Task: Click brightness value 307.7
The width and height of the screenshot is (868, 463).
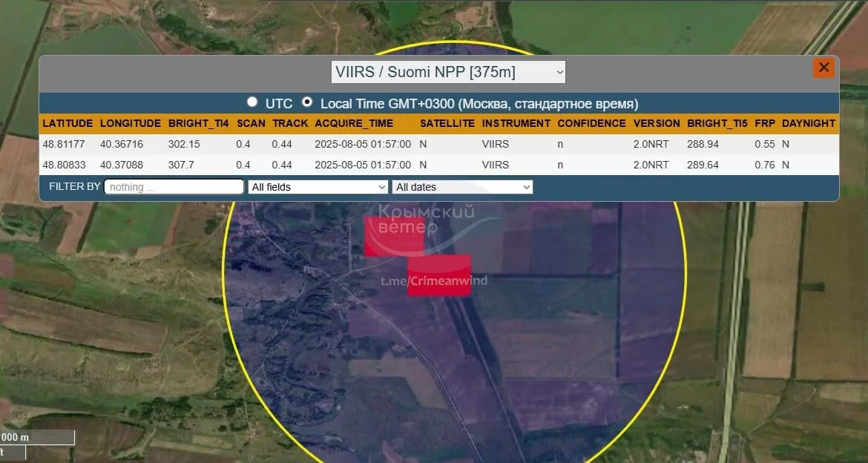Action: point(181,165)
